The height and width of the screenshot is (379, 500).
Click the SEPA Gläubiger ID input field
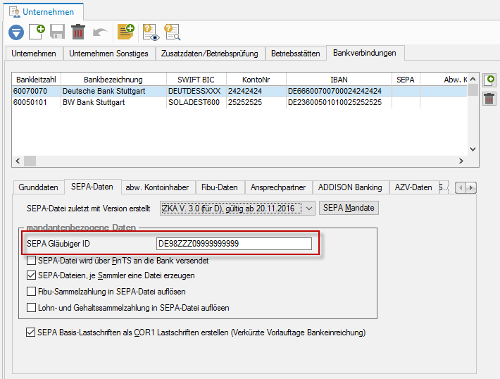[234, 244]
